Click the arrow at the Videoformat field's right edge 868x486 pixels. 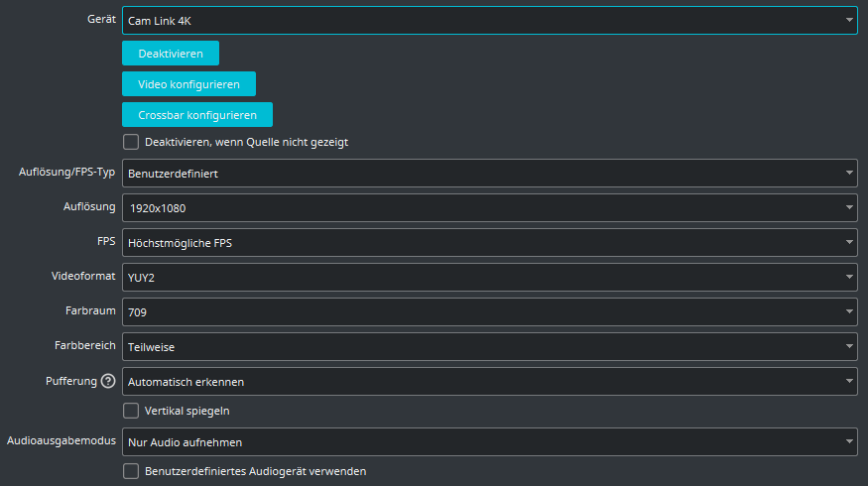click(849, 277)
